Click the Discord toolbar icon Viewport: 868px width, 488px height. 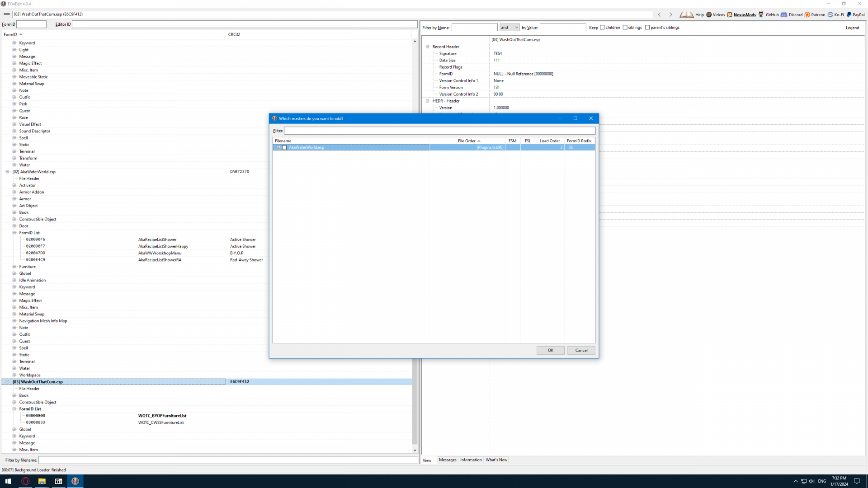pyautogui.click(x=784, y=14)
